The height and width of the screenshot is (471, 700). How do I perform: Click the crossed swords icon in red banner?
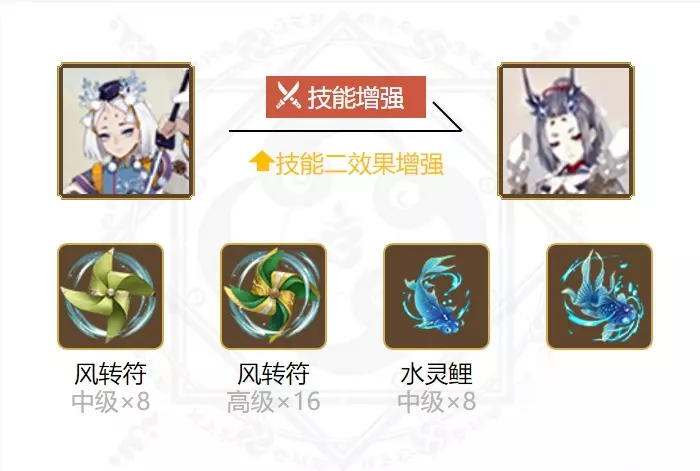(288, 96)
